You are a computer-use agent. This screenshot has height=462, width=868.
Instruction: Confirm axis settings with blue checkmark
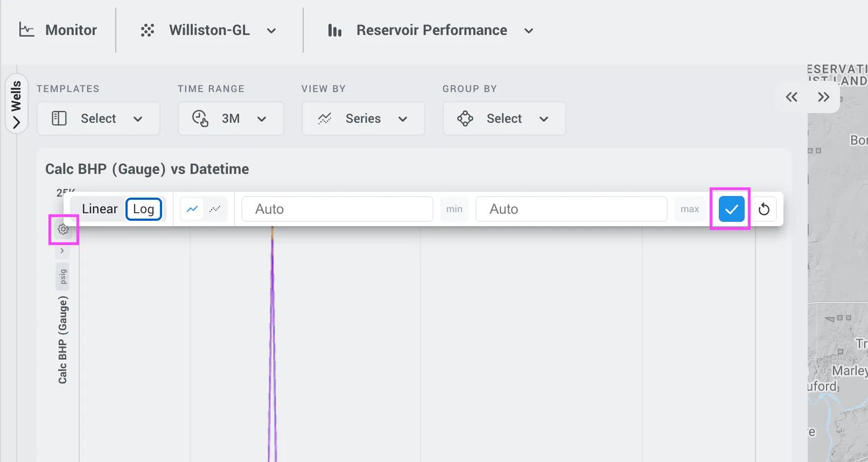click(731, 209)
